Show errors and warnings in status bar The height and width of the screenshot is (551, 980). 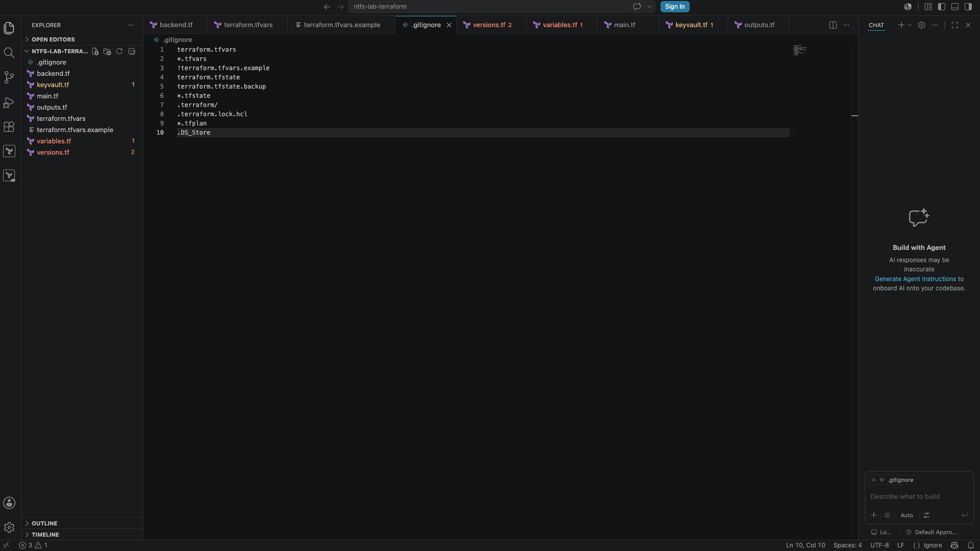[x=33, y=545]
